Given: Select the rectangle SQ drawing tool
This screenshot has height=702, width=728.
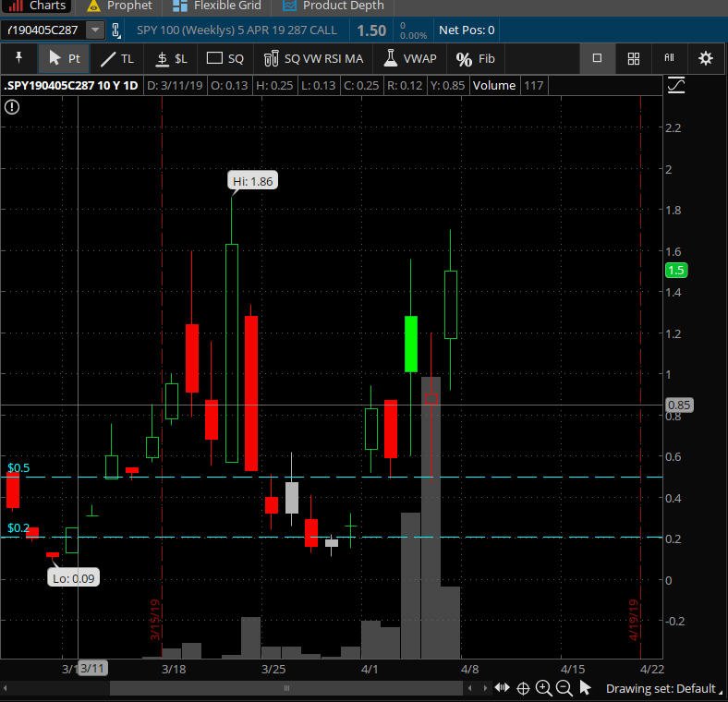Looking at the screenshot, I should (x=225, y=58).
